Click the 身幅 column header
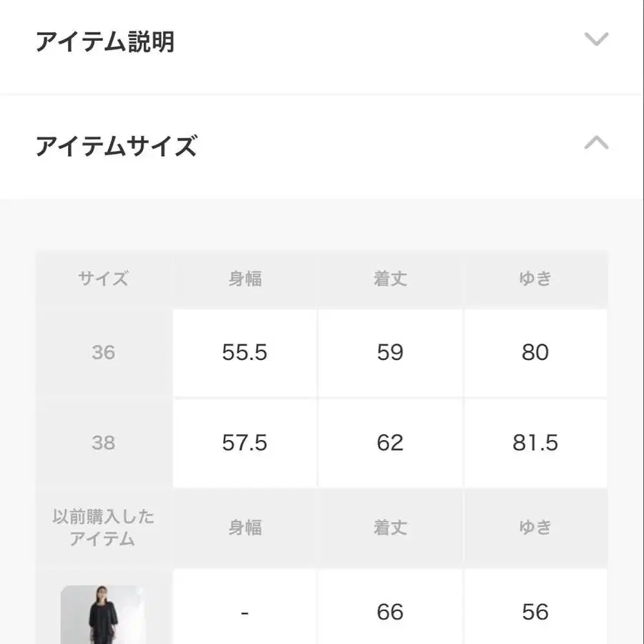This screenshot has height=644, width=644. [x=245, y=279]
